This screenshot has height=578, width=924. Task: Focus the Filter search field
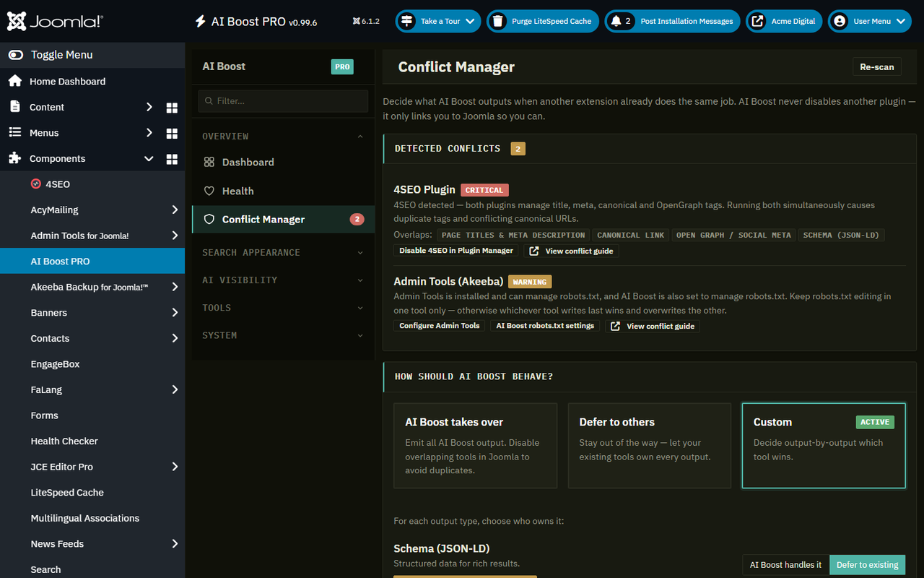click(x=283, y=101)
